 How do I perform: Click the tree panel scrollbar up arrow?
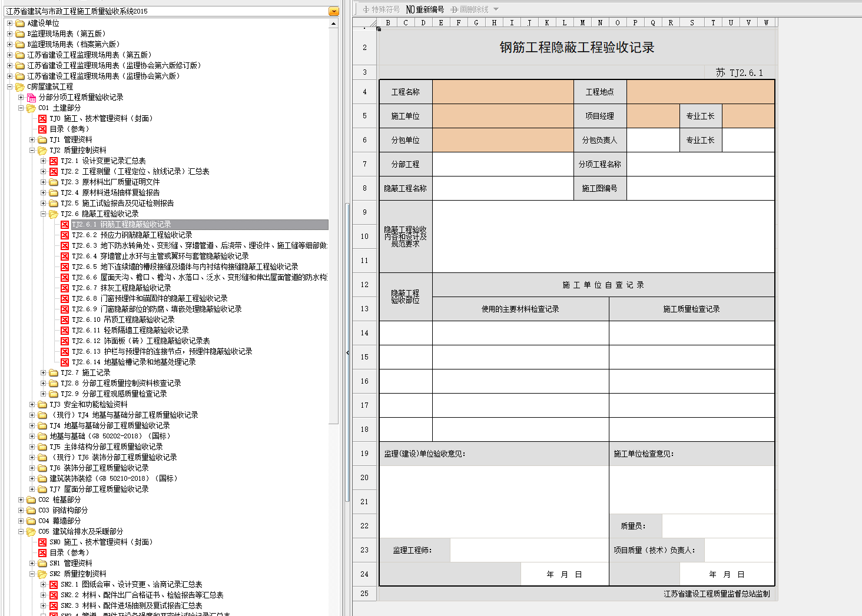(x=334, y=24)
